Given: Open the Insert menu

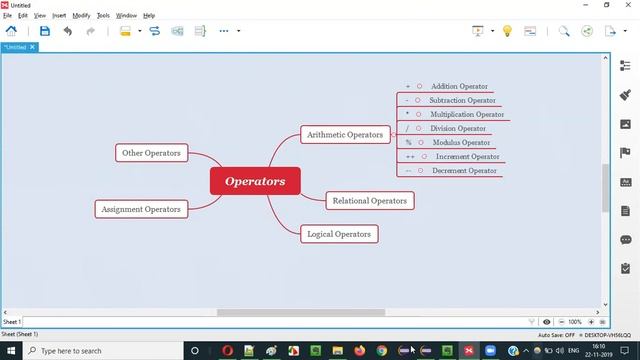Looking at the screenshot, I should click(59, 16).
